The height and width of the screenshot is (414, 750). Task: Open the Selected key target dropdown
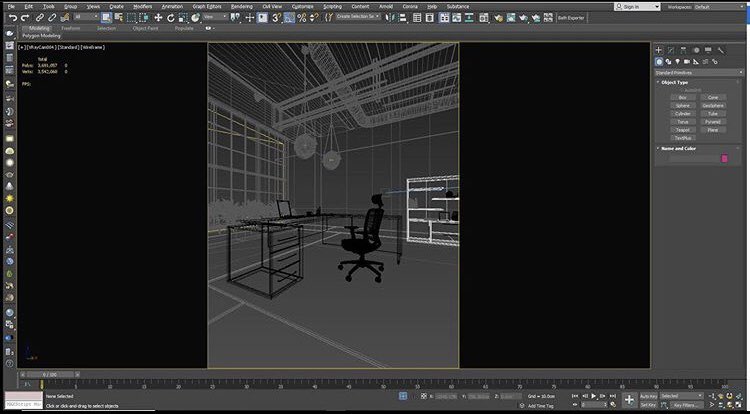tap(681, 396)
